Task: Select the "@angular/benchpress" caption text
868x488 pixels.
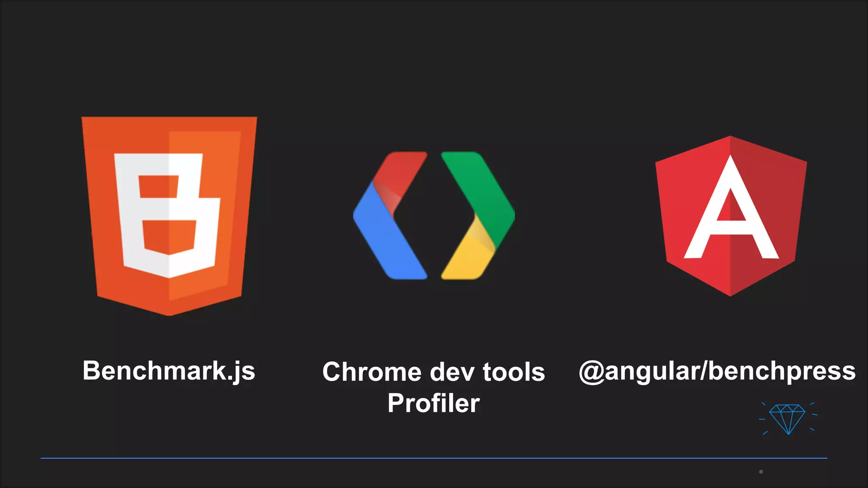Action: point(717,372)
